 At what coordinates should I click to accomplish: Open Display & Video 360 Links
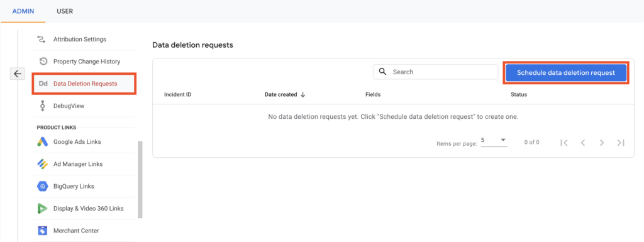(88, 208)
